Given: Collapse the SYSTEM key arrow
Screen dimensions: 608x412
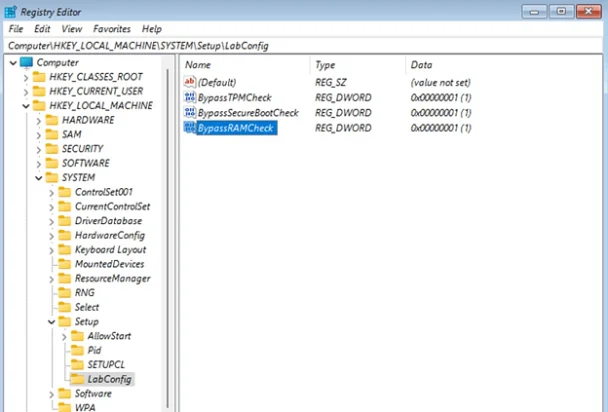Looking at the screenshot, I should 39,178.
